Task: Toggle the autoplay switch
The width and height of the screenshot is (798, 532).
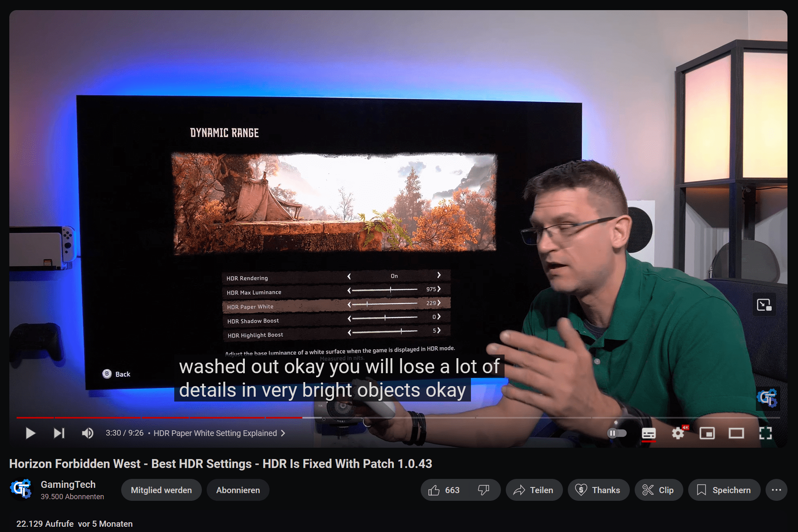Action: pyautogui.click(x=617, y=433)
